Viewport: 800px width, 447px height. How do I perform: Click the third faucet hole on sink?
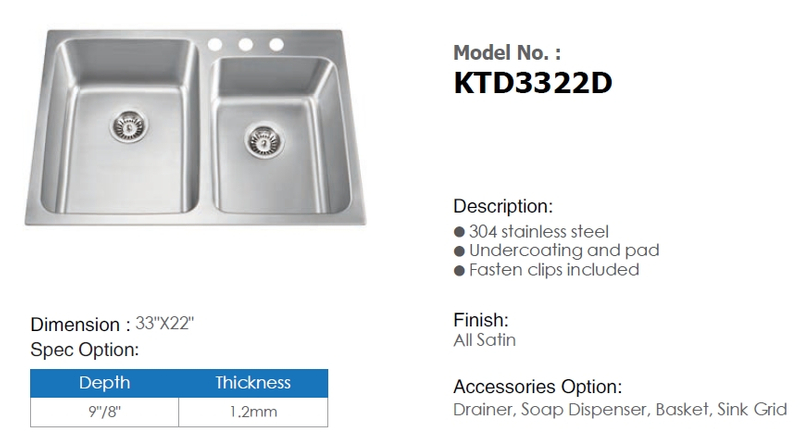[277, 44]
